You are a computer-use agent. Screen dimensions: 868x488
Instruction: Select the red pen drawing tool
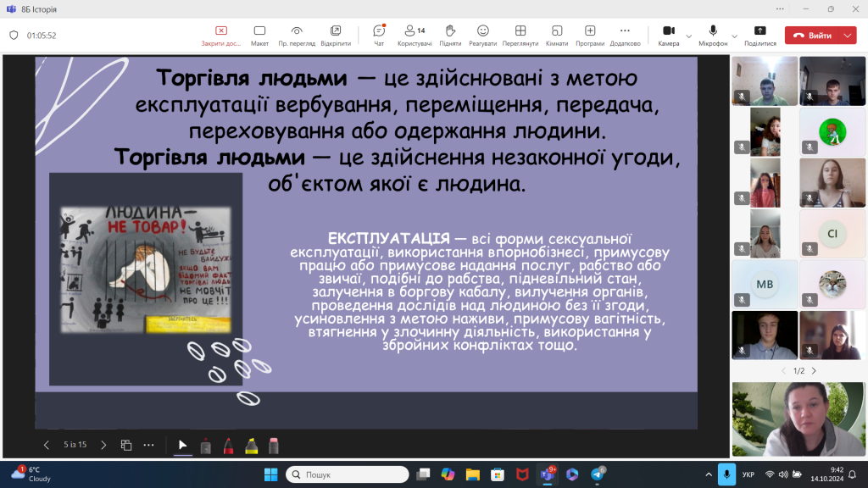[x=227, y=445]
